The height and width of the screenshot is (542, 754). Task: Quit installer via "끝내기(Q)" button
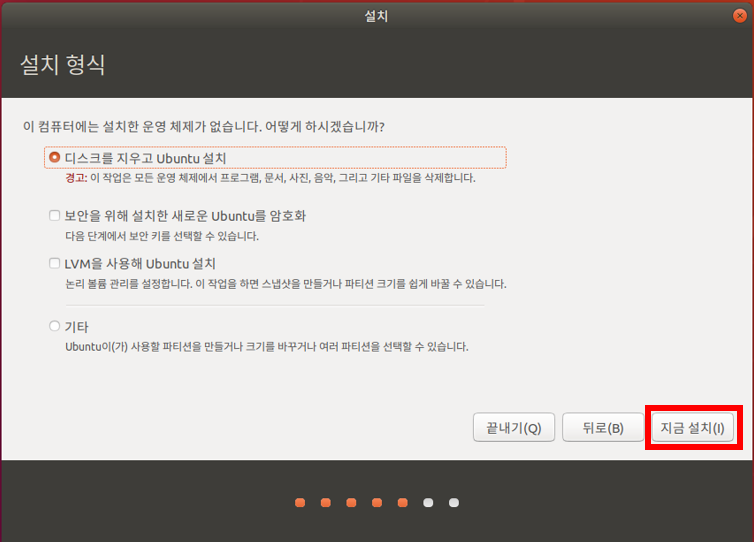click(x=514, y=428)
